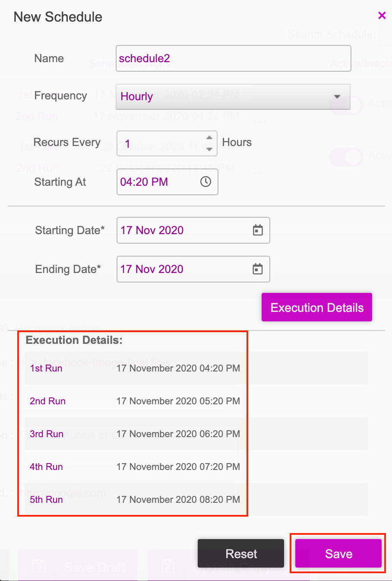Screen dimensions: 392x581
Task: Expand the Frequency dropdown arrow
Action: [337, 97]
